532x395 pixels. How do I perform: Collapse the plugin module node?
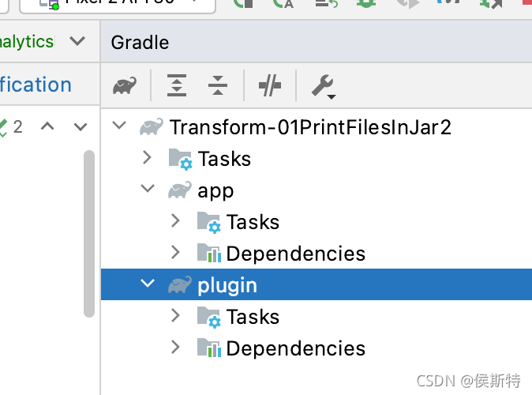click(x=148, y=284)
